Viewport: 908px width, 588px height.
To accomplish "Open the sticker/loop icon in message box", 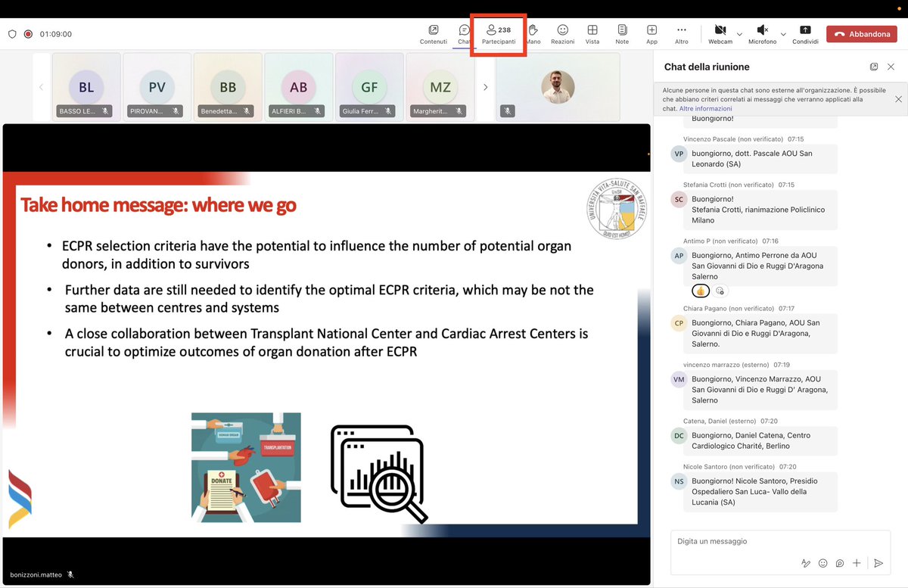I will [840, 563].
